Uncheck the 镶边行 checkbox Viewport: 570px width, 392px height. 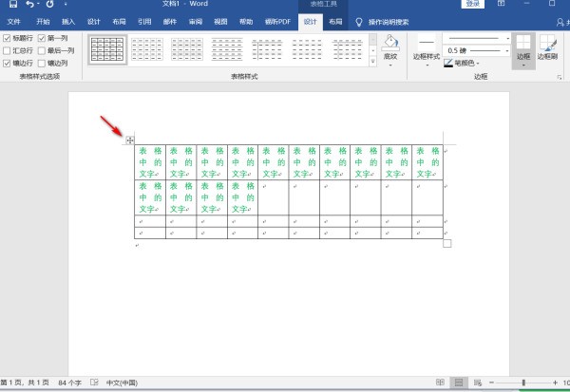7,64
